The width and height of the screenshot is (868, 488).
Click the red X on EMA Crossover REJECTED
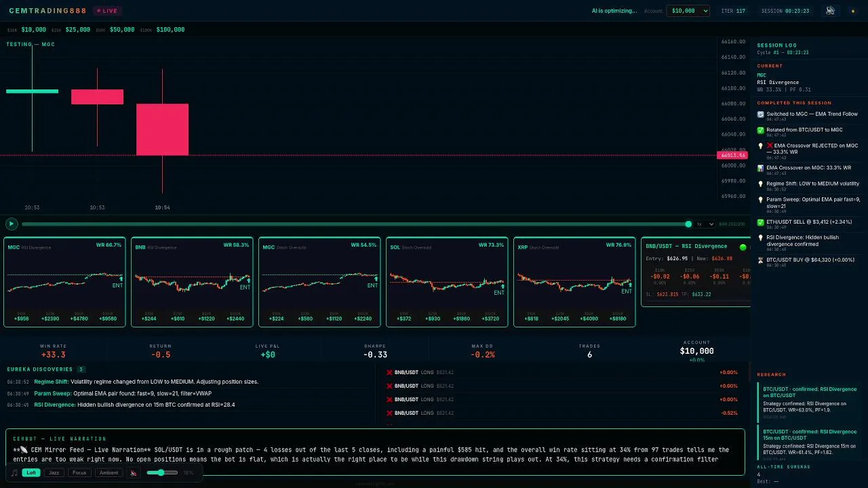click(x=770, y=146)
